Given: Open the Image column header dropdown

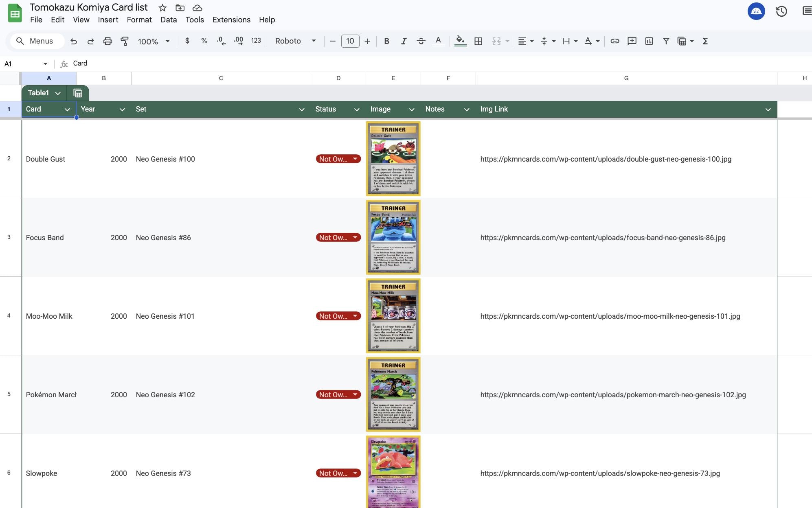Looking at the screenshot, I should 412,109.
